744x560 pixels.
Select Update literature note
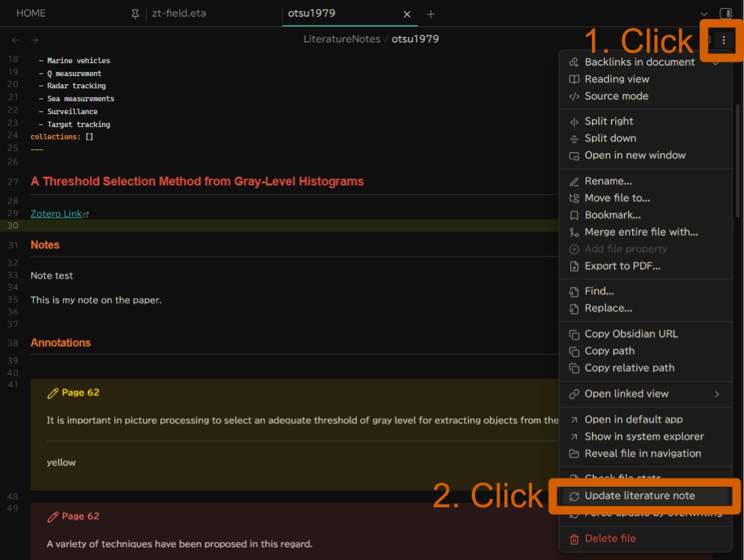(639, 496)
